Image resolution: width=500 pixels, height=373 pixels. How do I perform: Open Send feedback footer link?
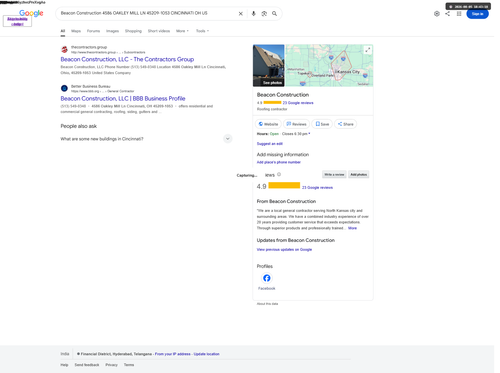(x=87, y=365)
